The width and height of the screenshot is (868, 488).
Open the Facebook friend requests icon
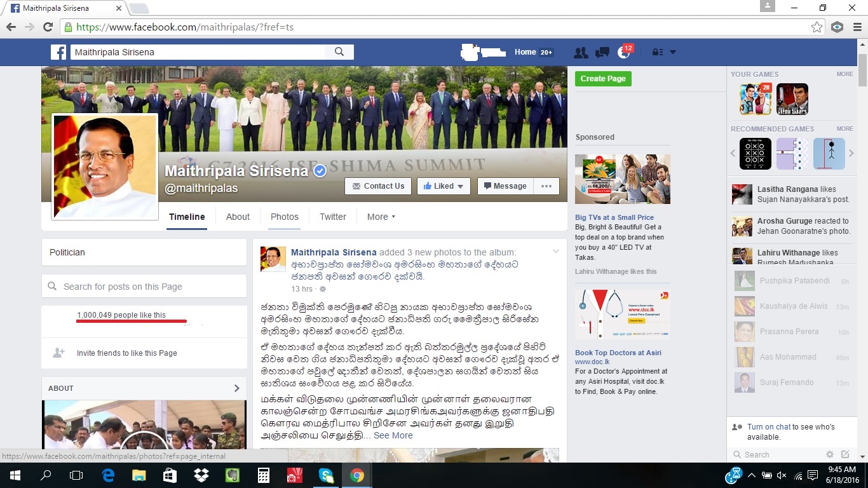point(580,52)
